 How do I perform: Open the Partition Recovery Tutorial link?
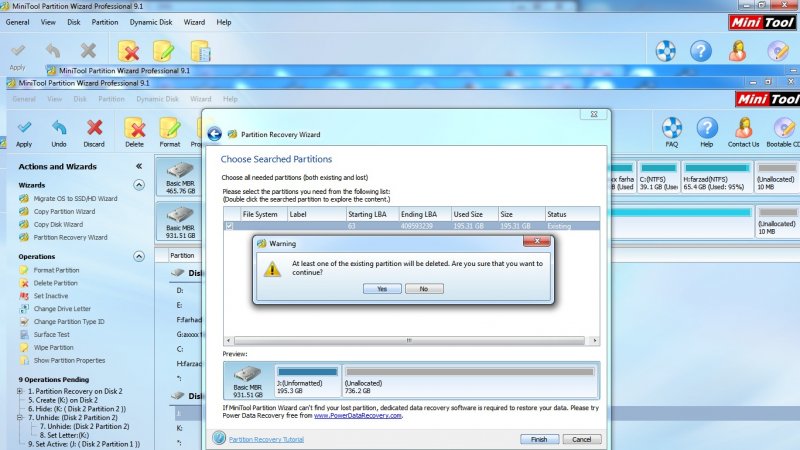pyautogui.click(x=266, y=439)
